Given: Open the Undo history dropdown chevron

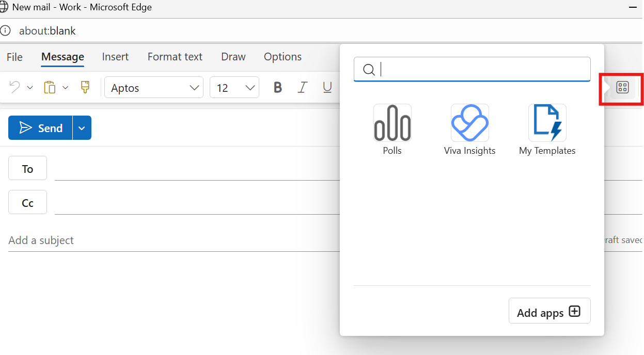Looking at the screenshot, I should point(30,88).
